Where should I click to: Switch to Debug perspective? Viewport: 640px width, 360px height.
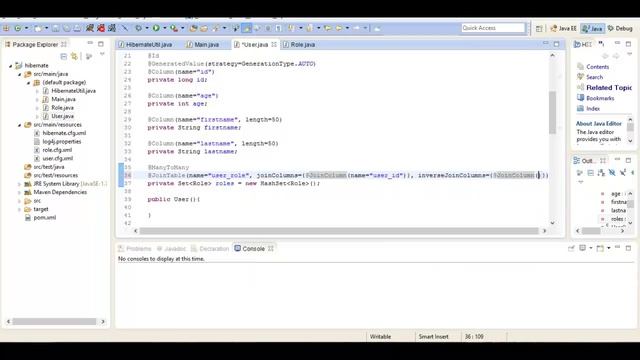620,28
